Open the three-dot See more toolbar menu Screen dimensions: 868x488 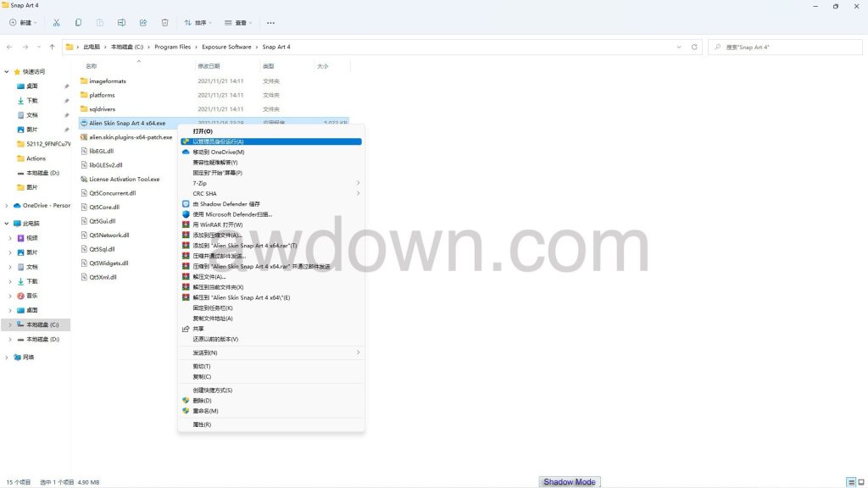tap(270, 22)
